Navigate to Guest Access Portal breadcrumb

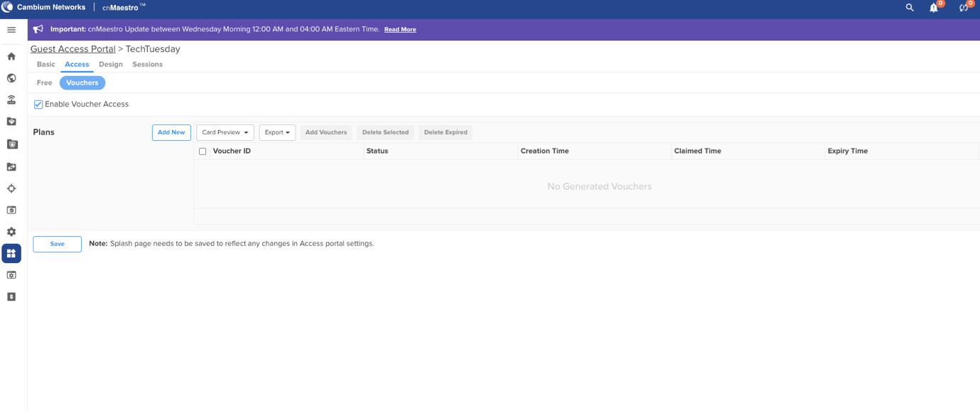[72, 49]
